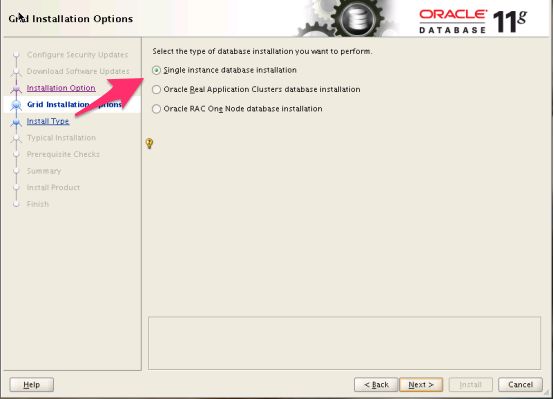Open the Installation Option step link
Viewport: 554px width, 399px height.
click(61, 88)
